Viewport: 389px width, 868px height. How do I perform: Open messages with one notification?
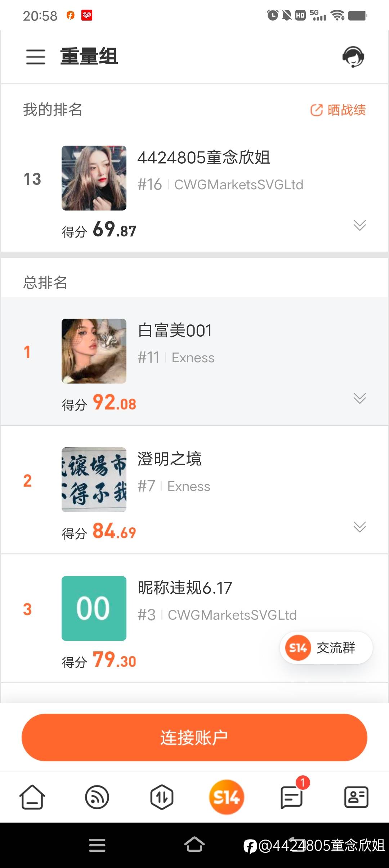coord(291,797)
